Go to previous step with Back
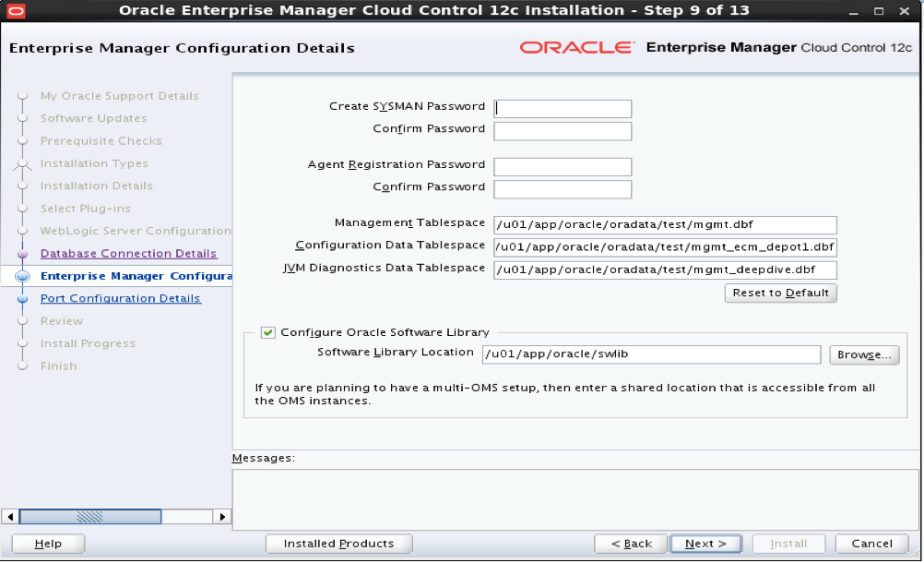This screenshot has width=924, height=563. pos(631,544)
